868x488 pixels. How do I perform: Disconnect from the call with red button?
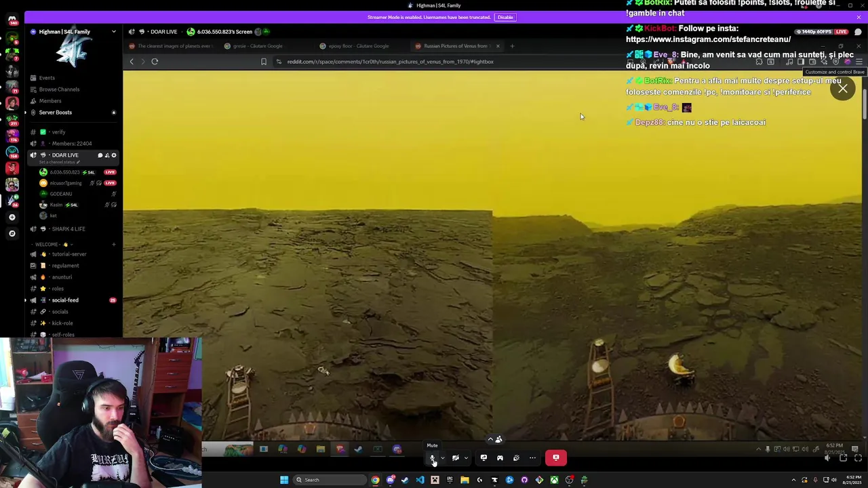556,458
